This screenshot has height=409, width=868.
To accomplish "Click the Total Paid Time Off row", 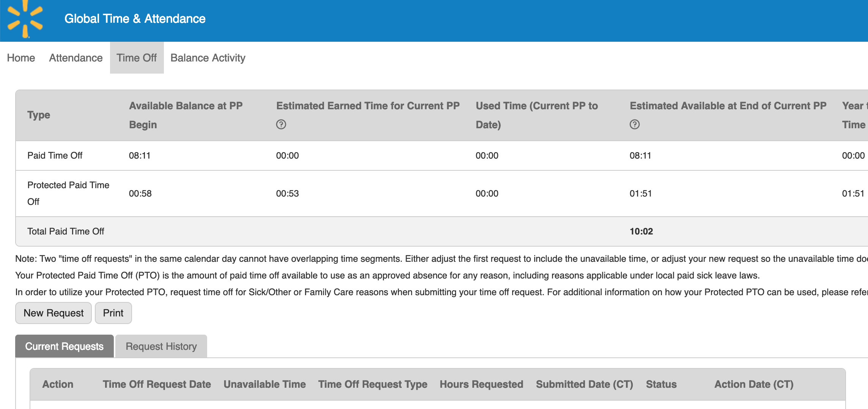I will [x=65, y=231].
